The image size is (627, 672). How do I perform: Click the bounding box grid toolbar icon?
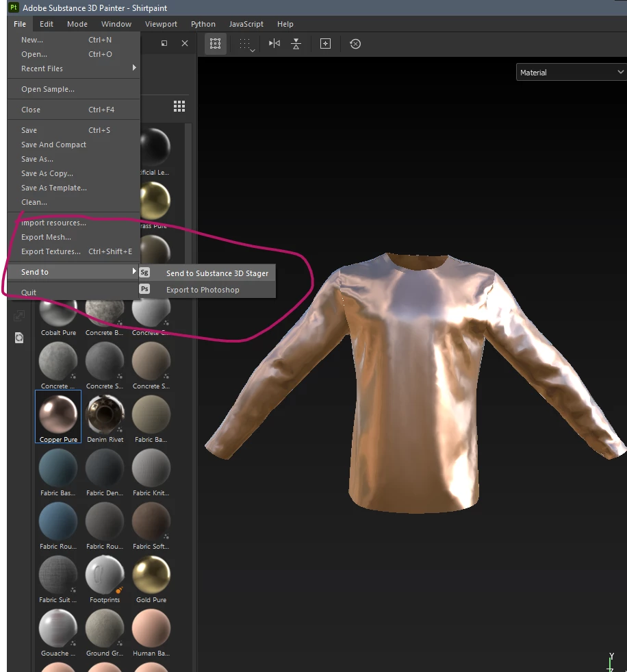pos(216,44)
